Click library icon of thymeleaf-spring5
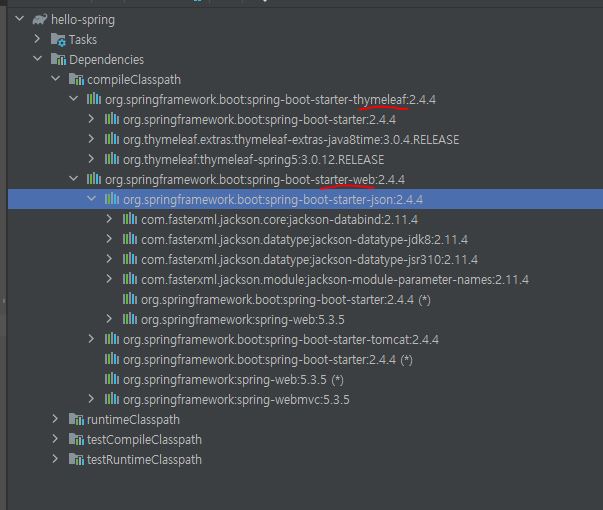Image resolution: width=603 pixels, height=510 pixels. click(112, 159)
